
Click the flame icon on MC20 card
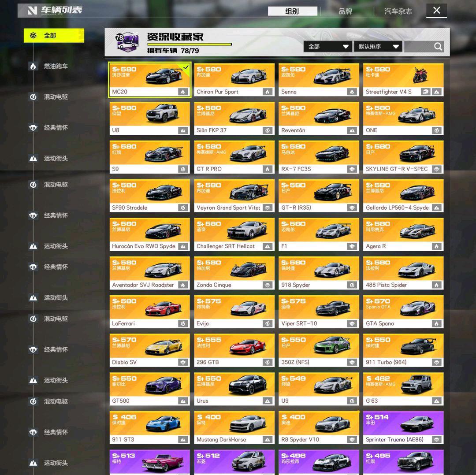(x=183, y=92)
